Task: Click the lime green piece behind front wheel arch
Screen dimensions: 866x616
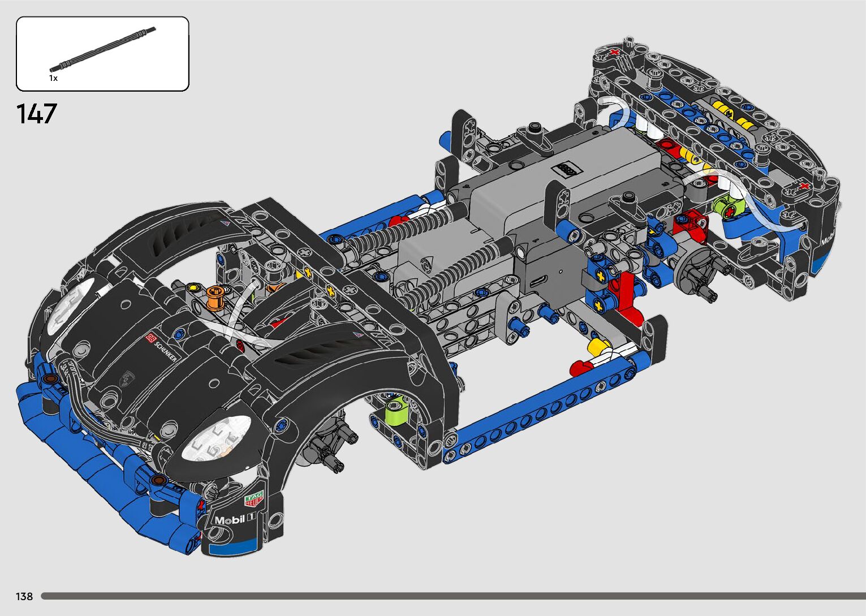Action: (x=395, y=410)
